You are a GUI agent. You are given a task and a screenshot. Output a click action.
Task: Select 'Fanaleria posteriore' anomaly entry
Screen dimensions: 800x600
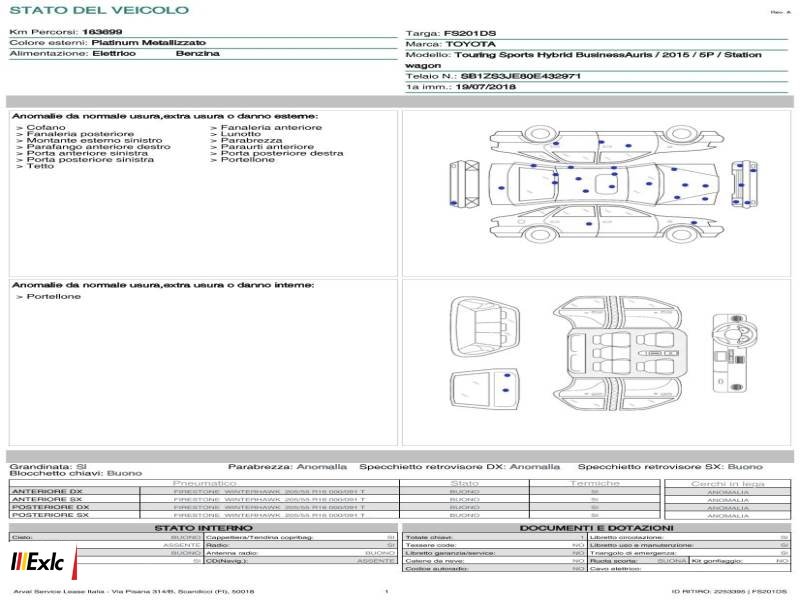coord(80,134)
